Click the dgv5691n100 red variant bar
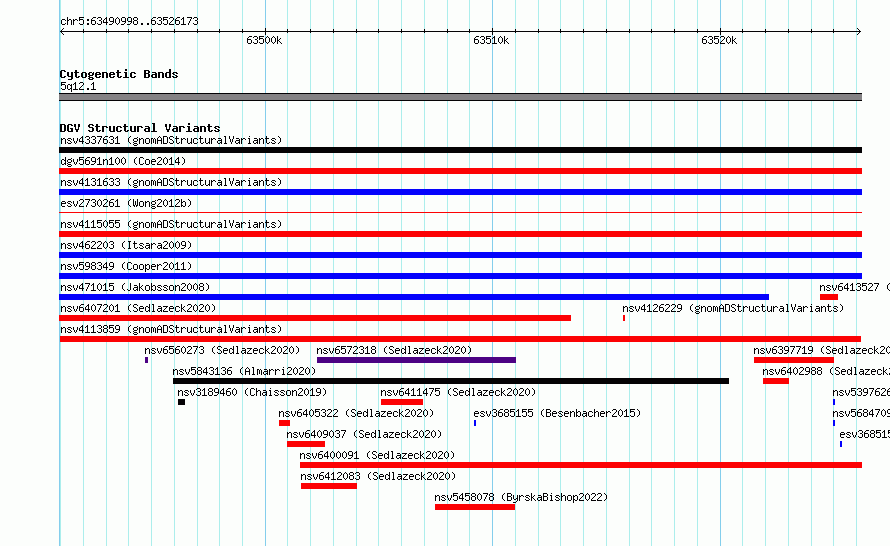Image resolution: width=890 pixels, height=546 pixels. point(460,171)
